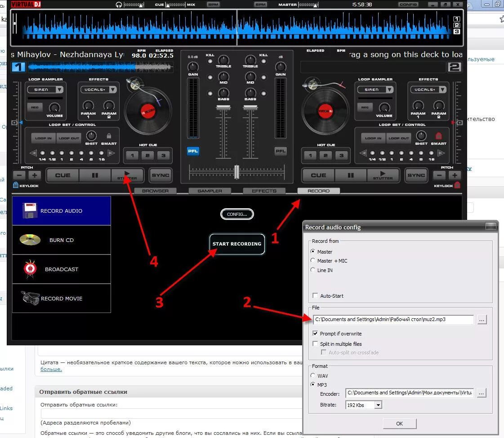
Task: Toggle right deck PFL button
Action: tap(281, 151)
